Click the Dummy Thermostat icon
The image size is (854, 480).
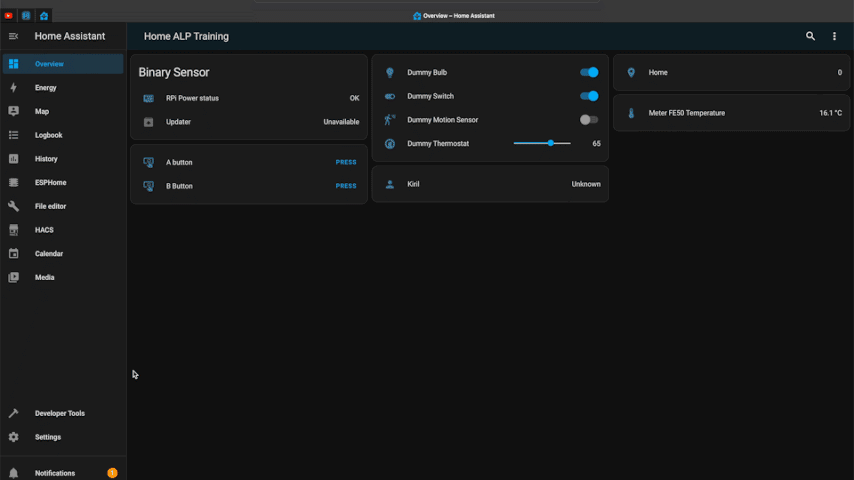pos(390,144)
